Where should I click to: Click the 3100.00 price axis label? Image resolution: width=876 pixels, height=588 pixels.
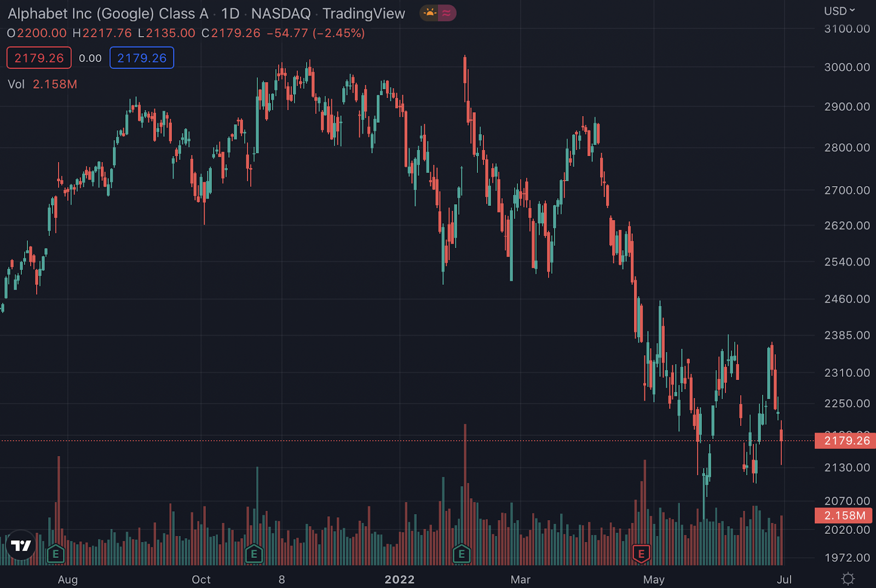click(x=847, y=28)
